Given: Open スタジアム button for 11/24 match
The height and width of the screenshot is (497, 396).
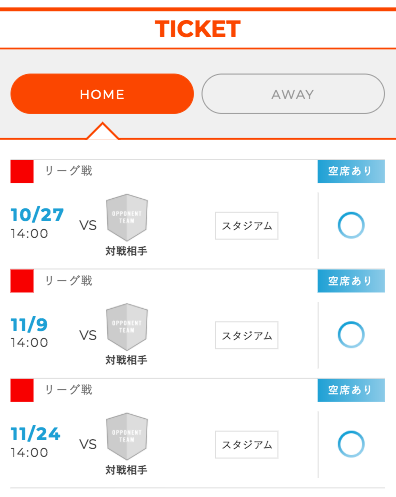Looking at the screenshot, I should [x=247, y=445].
